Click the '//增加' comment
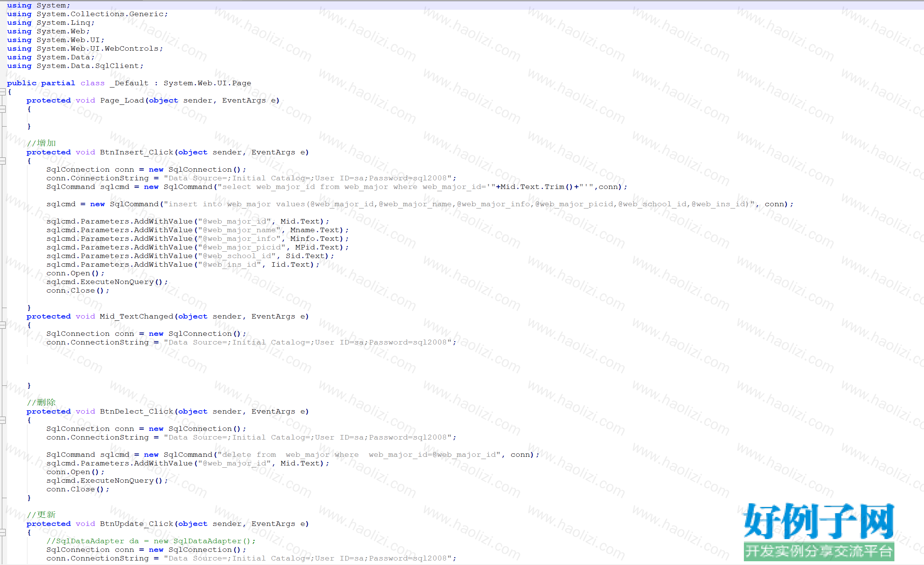 point(41,143)
